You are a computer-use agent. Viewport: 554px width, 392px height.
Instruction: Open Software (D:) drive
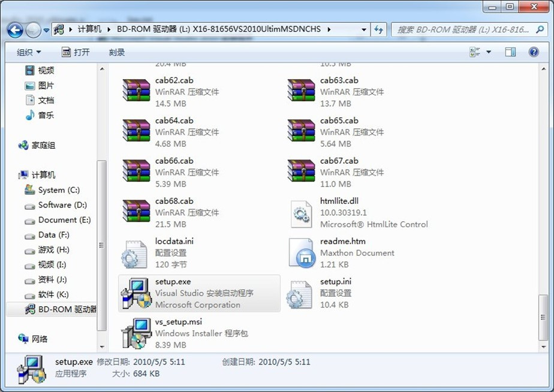(x=56, y=205)
